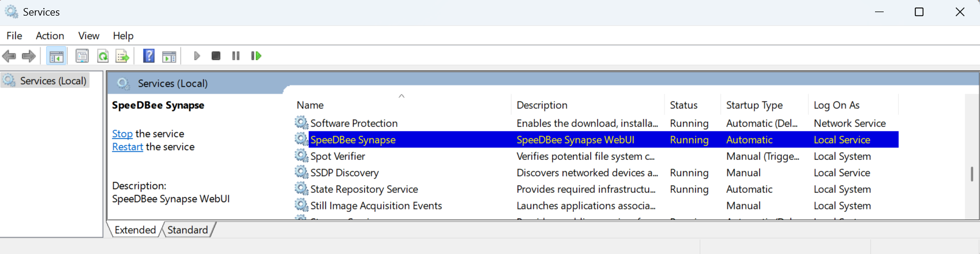This screenshot has width=980, height=254.
Task: Click the Pause Service toolbar icon
Action: [x=236, y=56]
